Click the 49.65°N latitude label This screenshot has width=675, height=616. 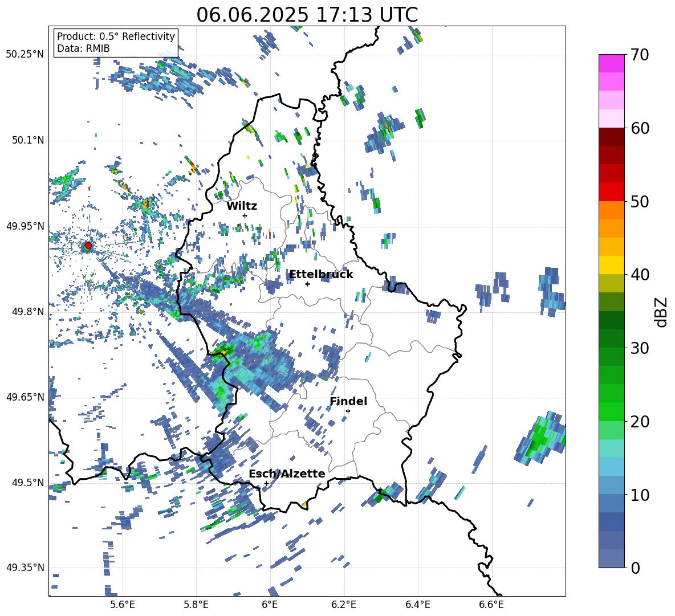(25, 397)
